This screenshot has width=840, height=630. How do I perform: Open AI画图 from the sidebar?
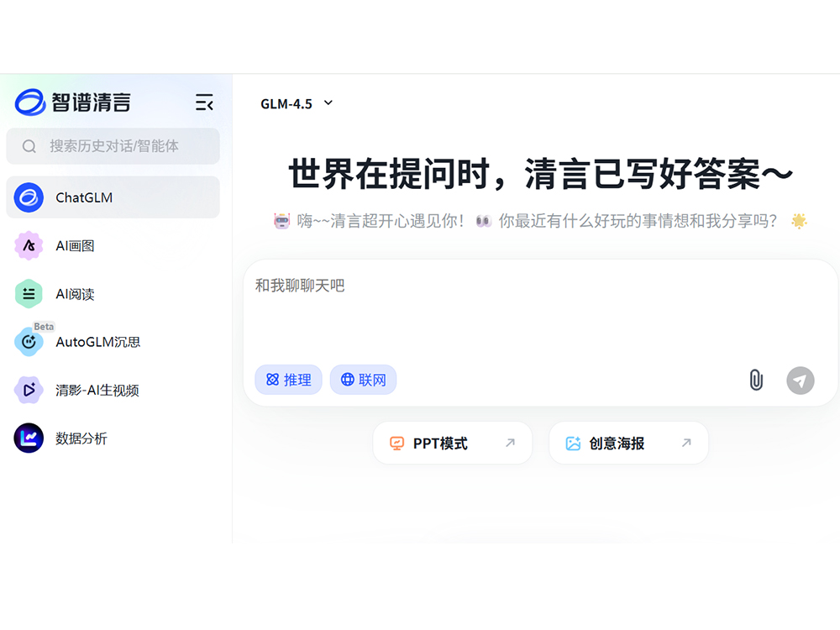113,246
